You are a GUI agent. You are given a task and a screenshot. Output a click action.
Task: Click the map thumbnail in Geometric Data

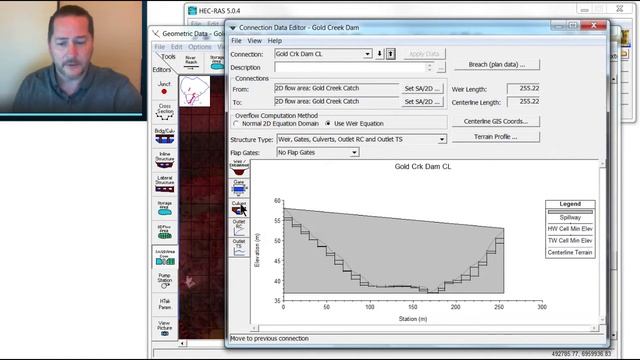pos(194,91)
